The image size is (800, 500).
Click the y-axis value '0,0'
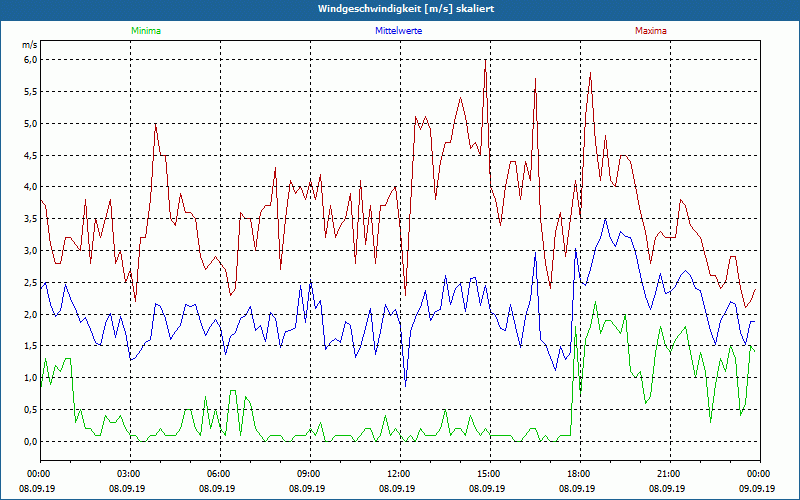click(x=31, y=442)
